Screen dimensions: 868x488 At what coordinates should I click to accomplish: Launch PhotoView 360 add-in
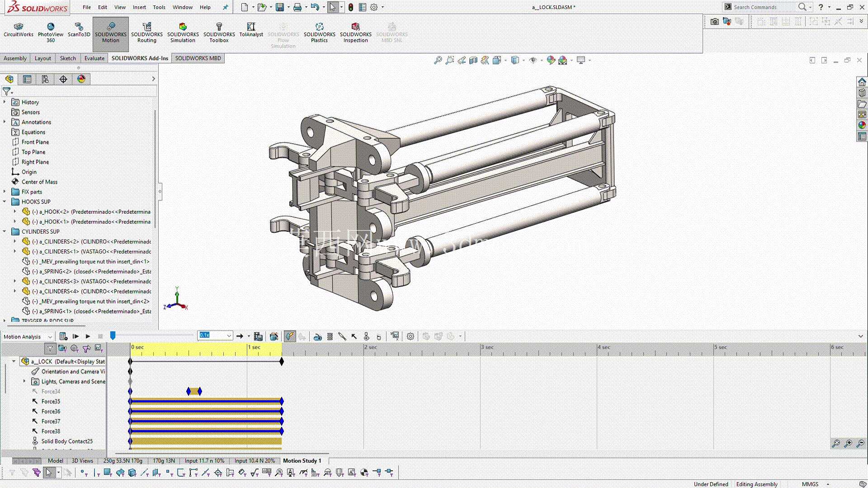coord(51,33)
